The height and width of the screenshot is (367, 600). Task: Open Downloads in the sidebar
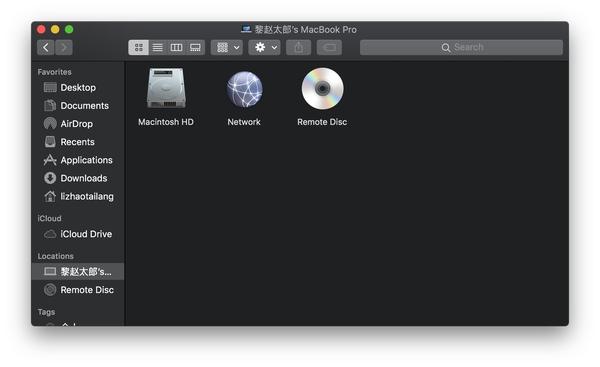point(78,178)
